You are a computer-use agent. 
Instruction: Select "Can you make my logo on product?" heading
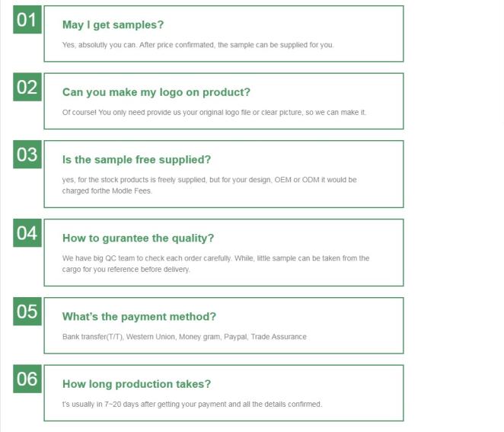156,92
